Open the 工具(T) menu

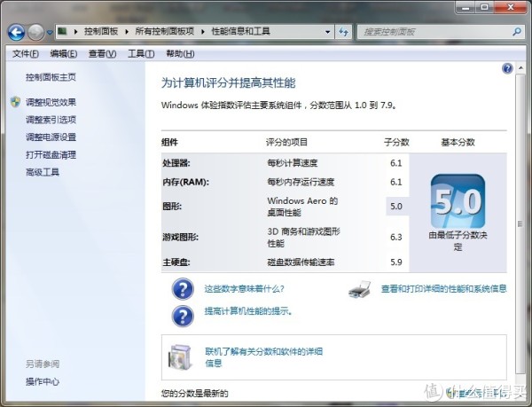point(141,53)
